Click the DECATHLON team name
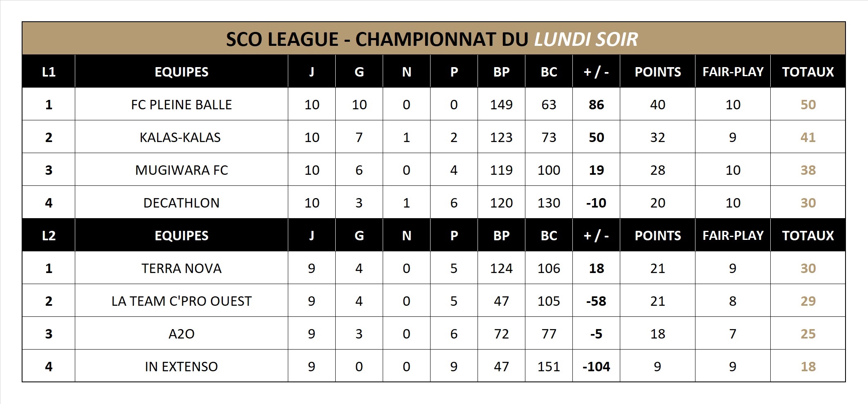The height and width of the screenshot is (404, 868). click(181, 203)
